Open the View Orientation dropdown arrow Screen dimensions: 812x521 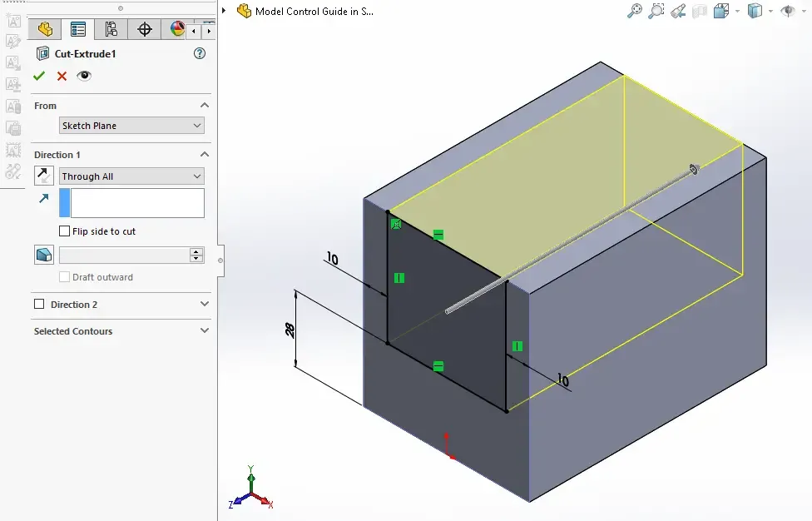(737, 11)
